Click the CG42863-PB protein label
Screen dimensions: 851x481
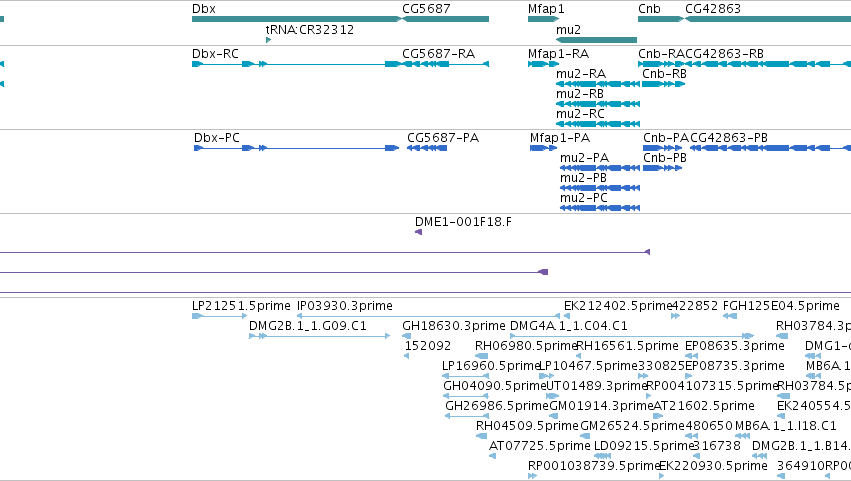(x=729, y=138)
